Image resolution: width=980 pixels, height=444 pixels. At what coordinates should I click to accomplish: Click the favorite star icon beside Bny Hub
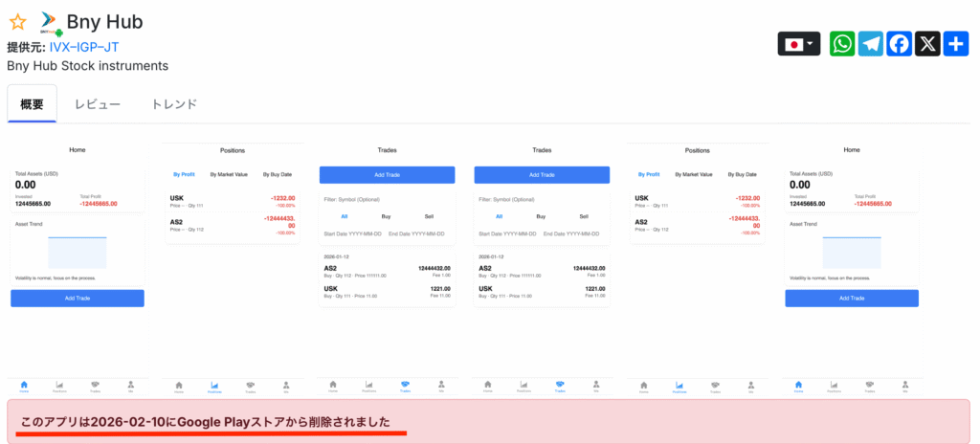click(17, 22)
